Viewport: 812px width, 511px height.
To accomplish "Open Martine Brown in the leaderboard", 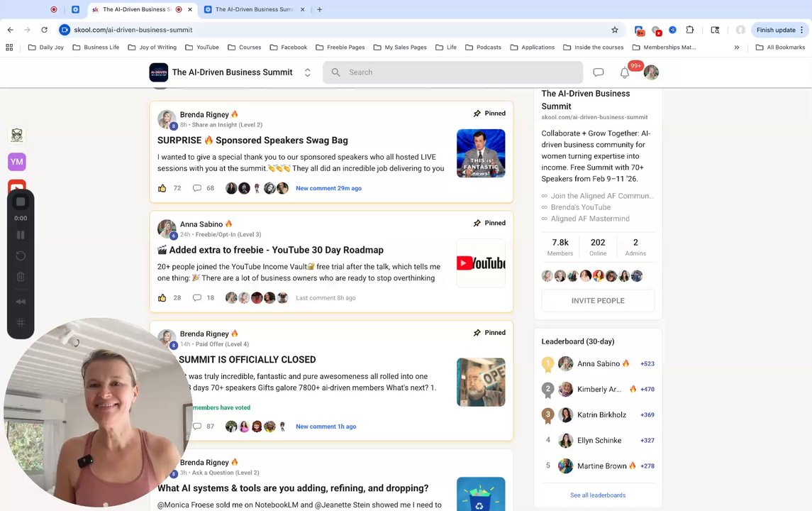I will (x=602, y=466).
